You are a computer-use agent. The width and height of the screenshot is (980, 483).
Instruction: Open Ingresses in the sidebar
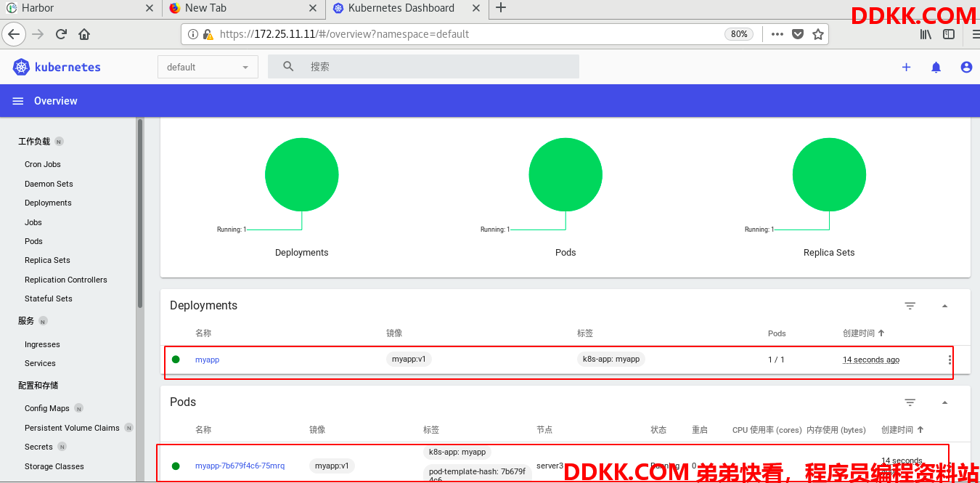click(42, 344)
